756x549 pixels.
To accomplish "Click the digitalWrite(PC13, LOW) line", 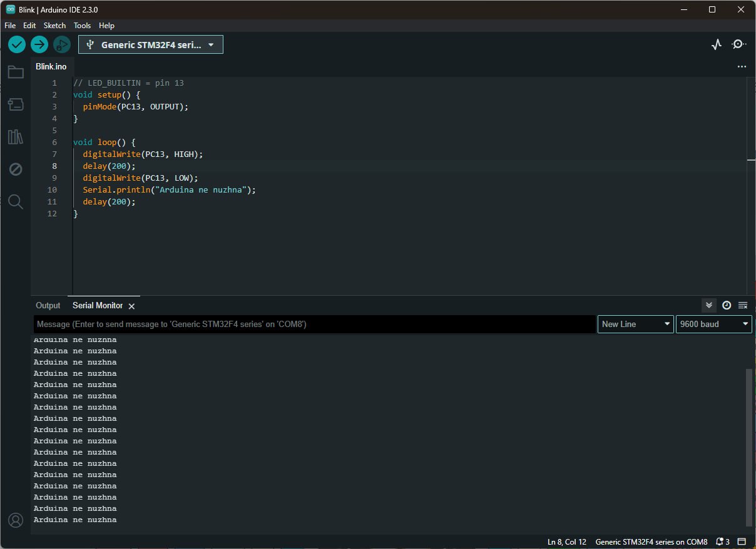I will pyautogui.click(x=141, y=178).
